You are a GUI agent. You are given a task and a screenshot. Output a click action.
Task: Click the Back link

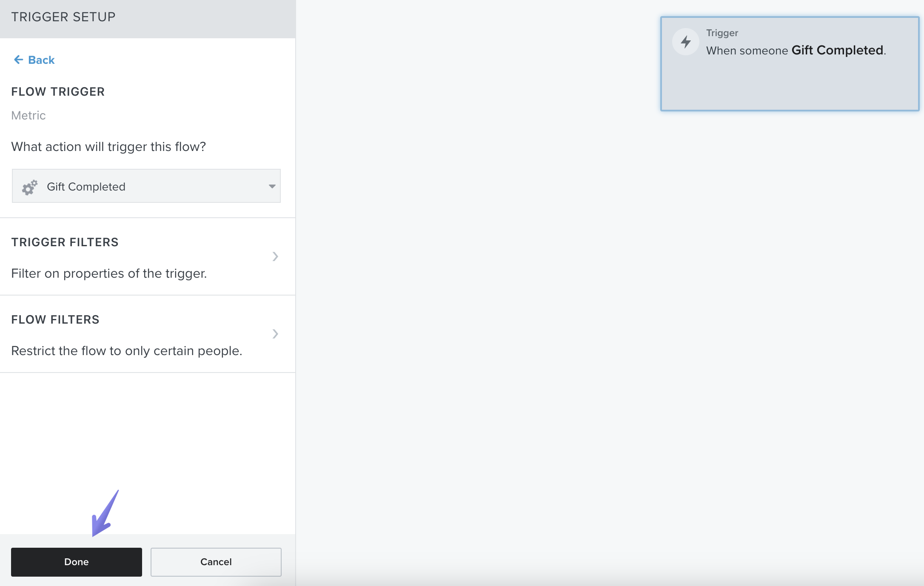click(41, 60)
